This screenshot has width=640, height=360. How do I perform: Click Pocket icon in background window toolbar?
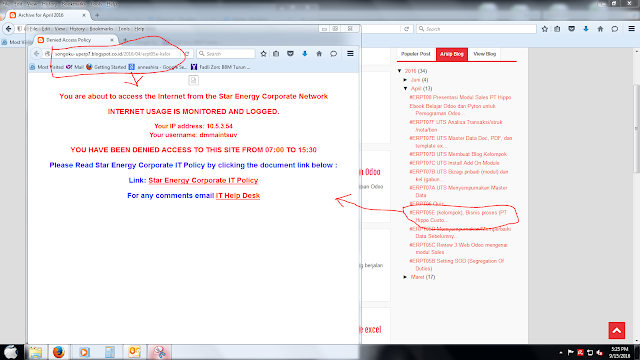[571, 29]
